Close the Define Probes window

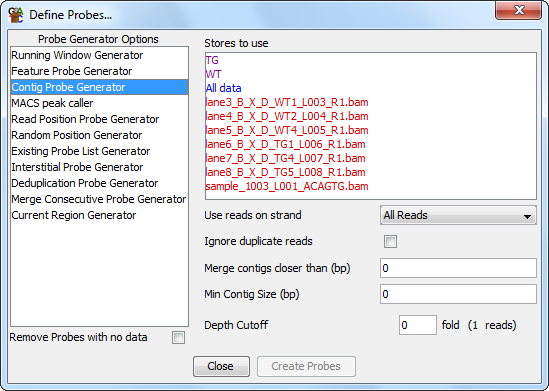[x=519, y=10]
